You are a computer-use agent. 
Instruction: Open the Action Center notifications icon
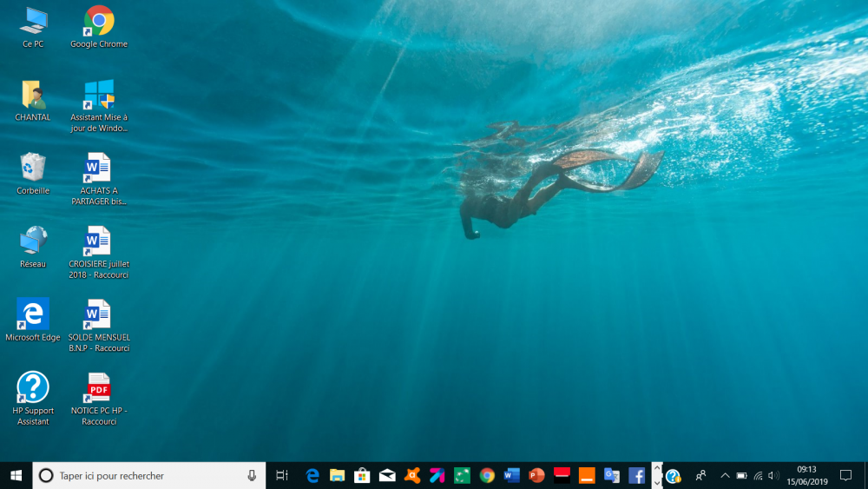pyautogui.click(x=845, y=475)
